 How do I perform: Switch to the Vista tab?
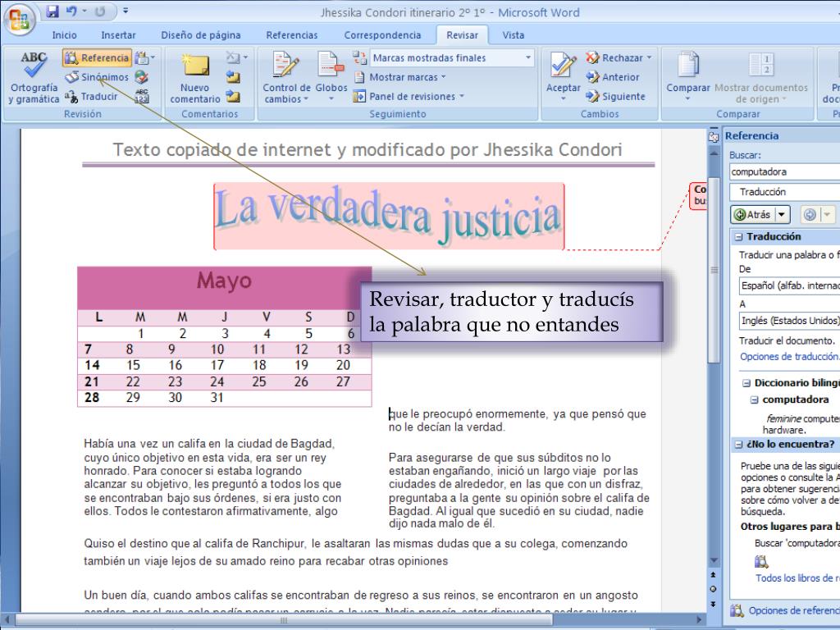point(514,35)
